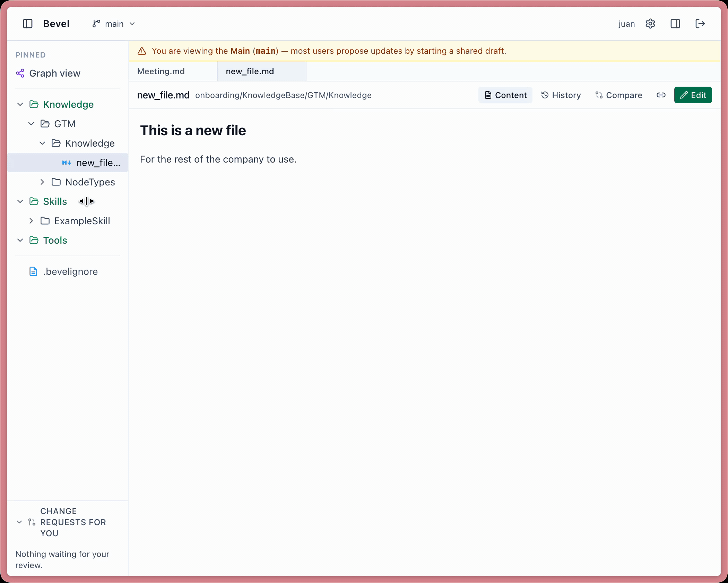
Task: Click the ExampleSkill folder label
Action: (82, 221)
